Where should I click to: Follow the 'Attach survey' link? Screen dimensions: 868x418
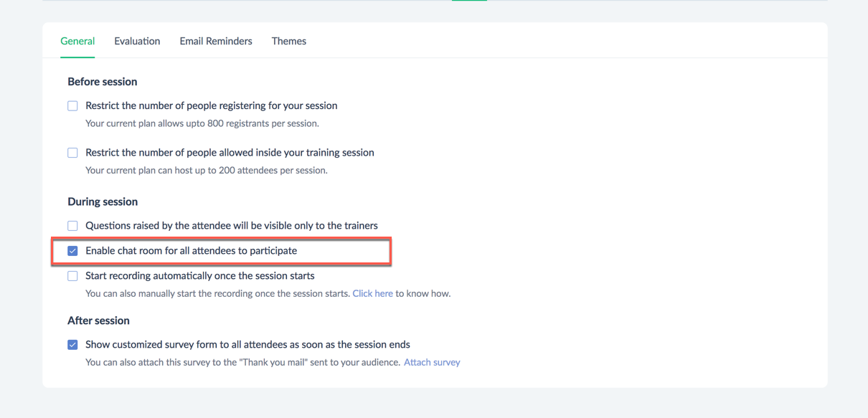pyautogui.click(x=432, y=362)
